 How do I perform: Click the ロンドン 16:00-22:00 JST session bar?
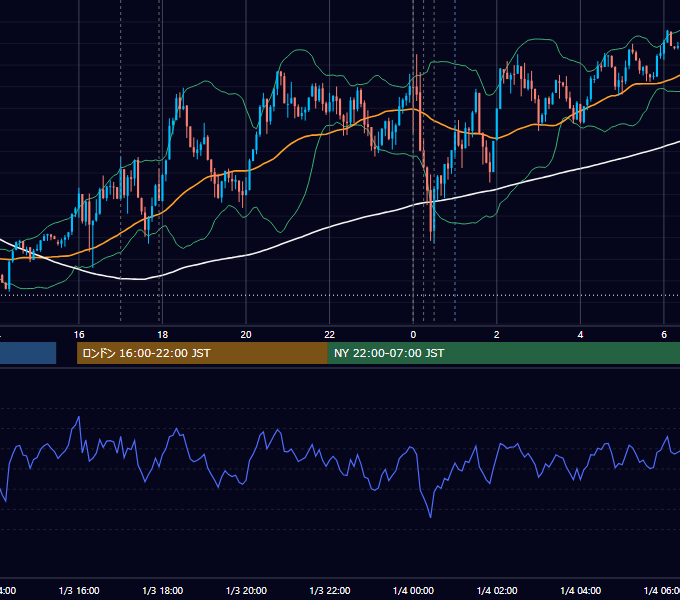pyautogui.click(x=202, y=353)
